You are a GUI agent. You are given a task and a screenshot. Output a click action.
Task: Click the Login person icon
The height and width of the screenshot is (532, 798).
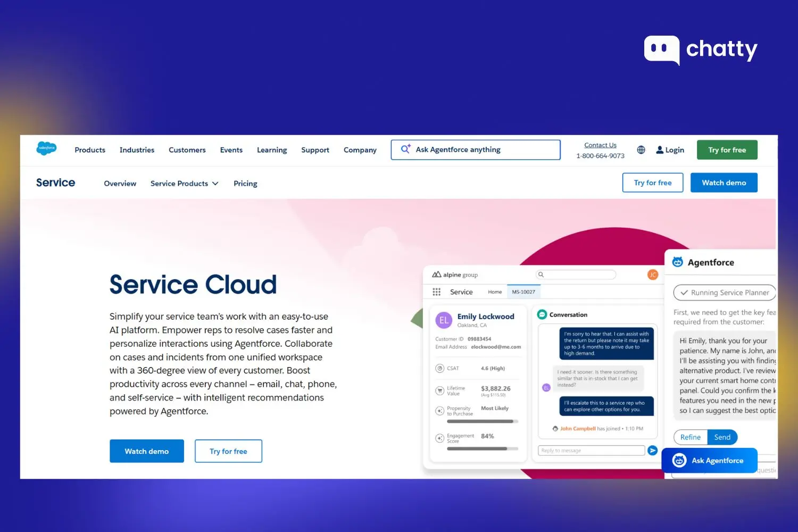click(x=660, y=150)
